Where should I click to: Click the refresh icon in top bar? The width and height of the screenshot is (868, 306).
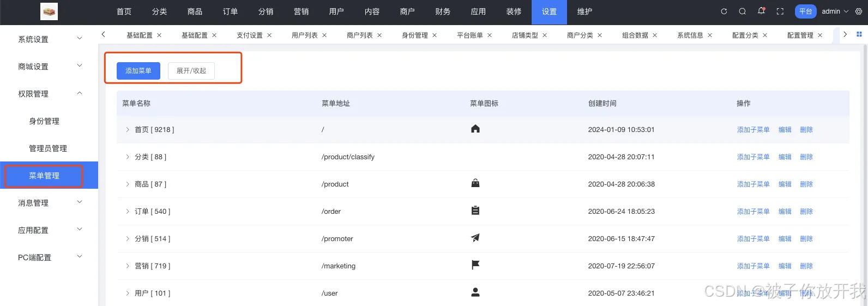(724, 11)
